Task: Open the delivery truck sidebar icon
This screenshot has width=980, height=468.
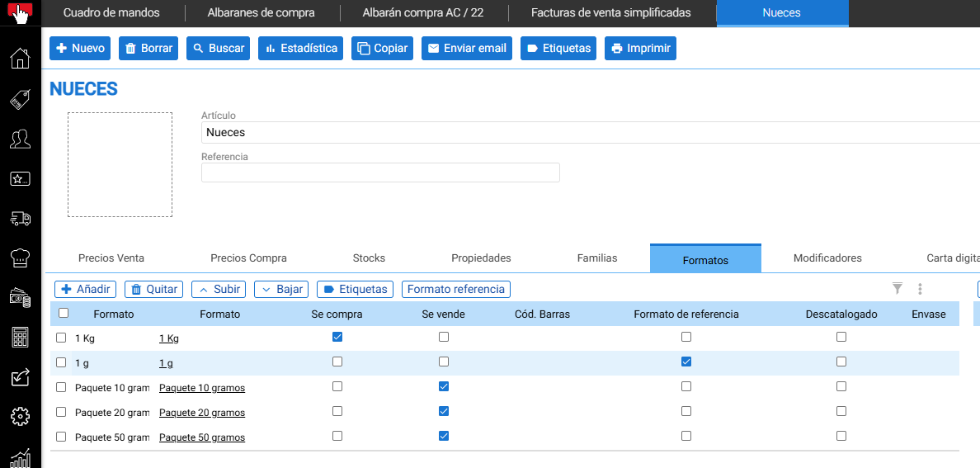Action: [x=20, y=218]
